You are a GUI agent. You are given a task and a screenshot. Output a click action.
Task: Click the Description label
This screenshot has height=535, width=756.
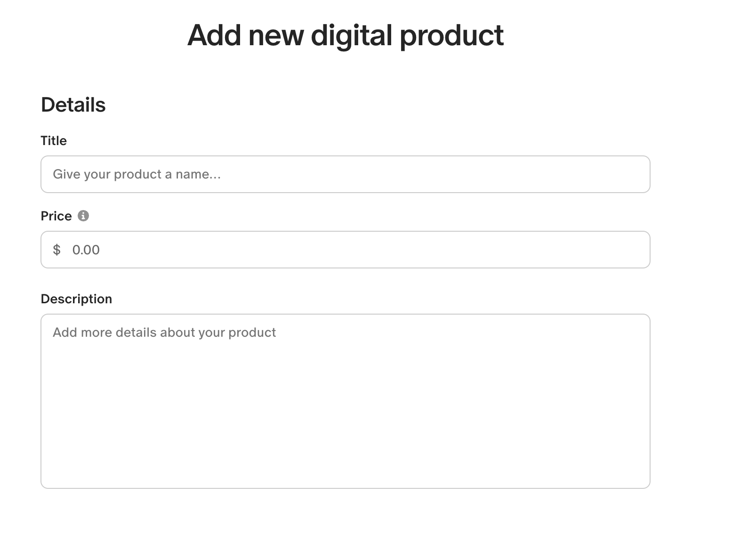click(77, 299)
